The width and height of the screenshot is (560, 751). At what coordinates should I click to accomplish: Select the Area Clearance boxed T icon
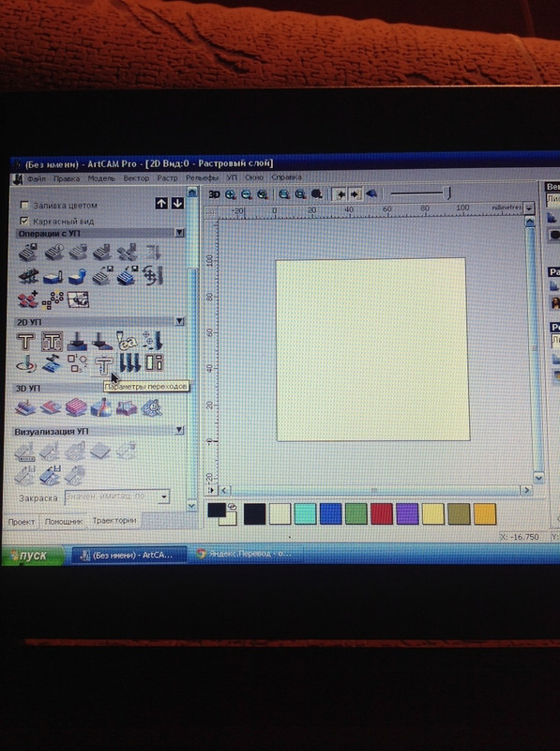52,342
